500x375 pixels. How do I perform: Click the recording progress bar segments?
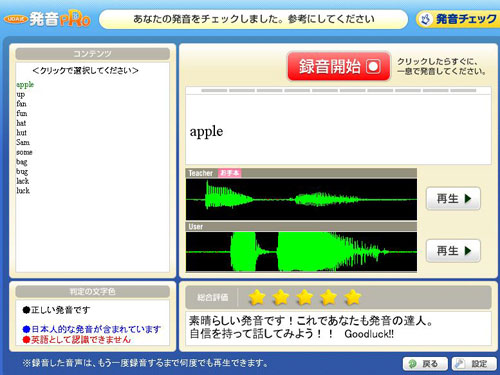click(x=339, y=90)
